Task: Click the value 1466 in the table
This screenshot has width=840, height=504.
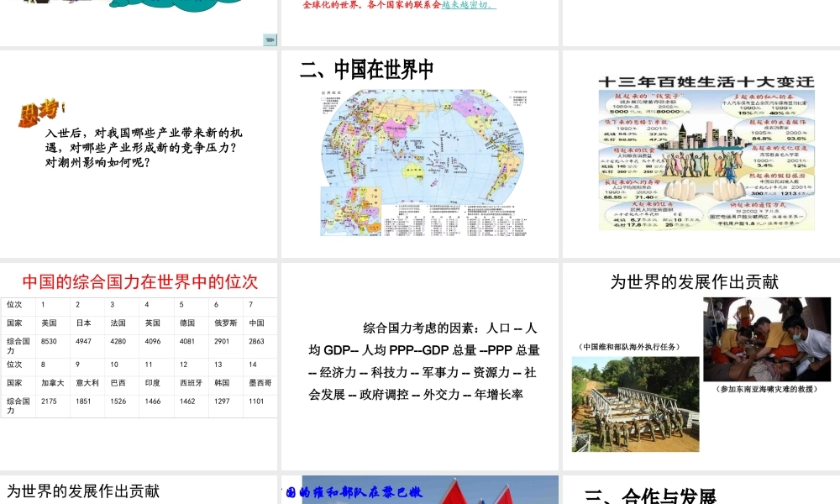Action: tap(153, 402)
